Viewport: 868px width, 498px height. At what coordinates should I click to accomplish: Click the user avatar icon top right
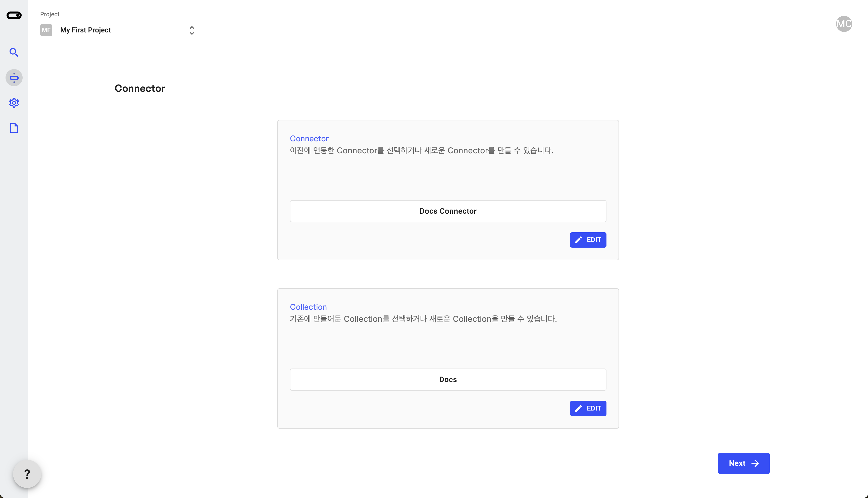pyautogui.click(x=843, y=24)
